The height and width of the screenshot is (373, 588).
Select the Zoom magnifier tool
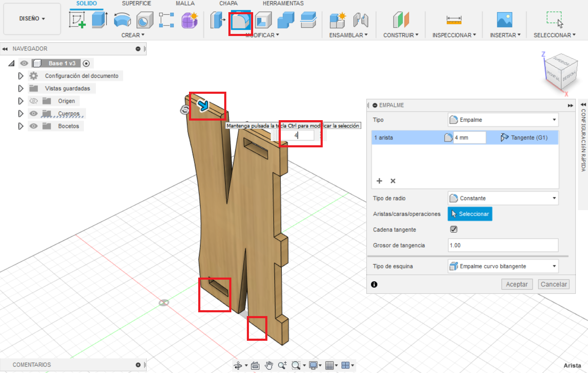coord(282,365)
